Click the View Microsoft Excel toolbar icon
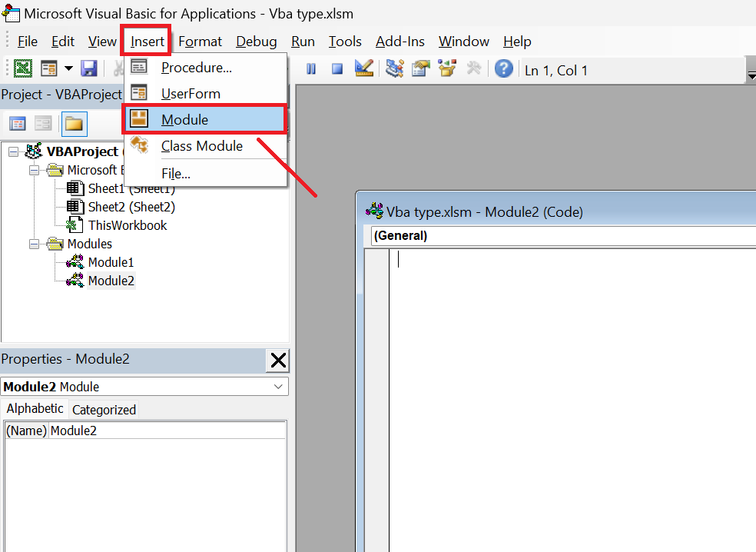Viewport: 756px width, 552px height. (x=22, y=68)
